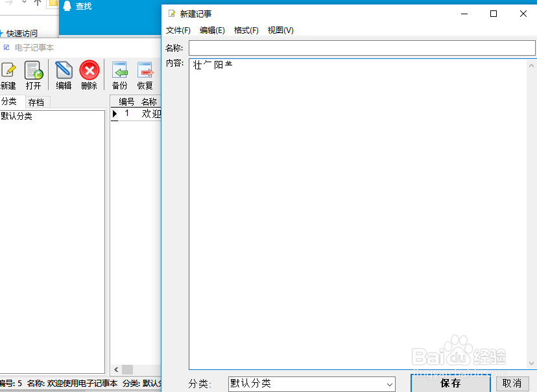Click the content area scroll-up arrow
This screenshot has height=392, width=537.
(x=532, y=65)
